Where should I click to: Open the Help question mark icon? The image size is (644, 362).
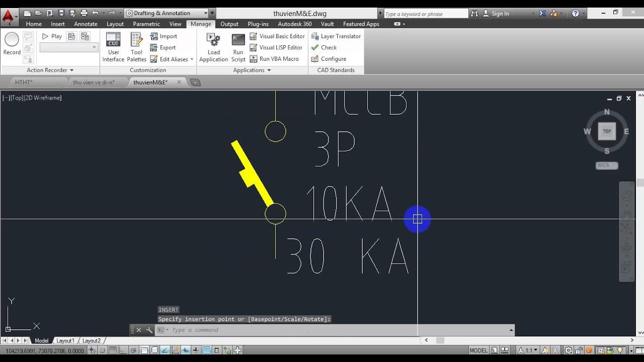[x=576, y=14]
